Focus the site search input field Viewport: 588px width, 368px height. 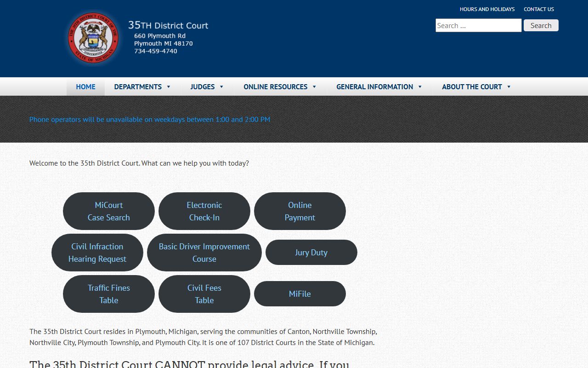pyautogui.click(x=478, y=25)
